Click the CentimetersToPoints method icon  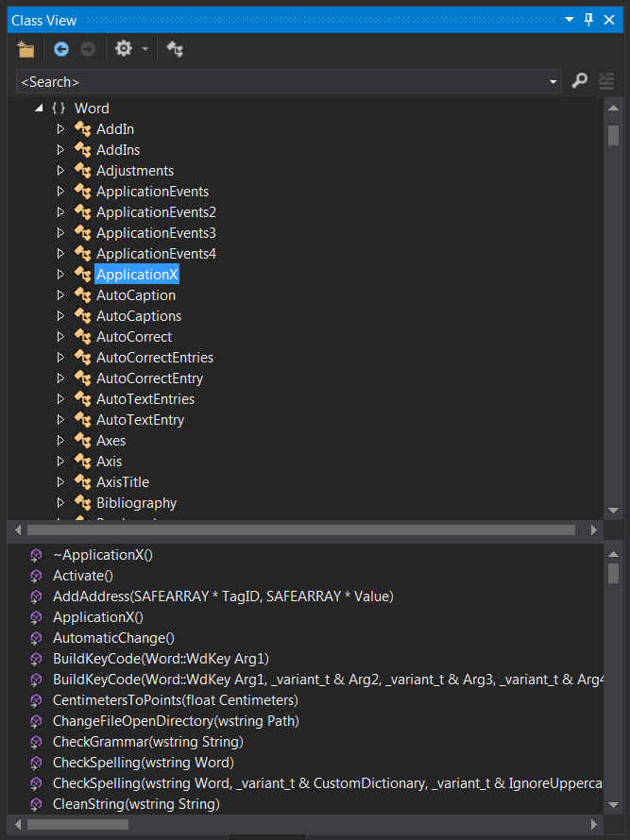pyautogui.click(x=36, y=700)
